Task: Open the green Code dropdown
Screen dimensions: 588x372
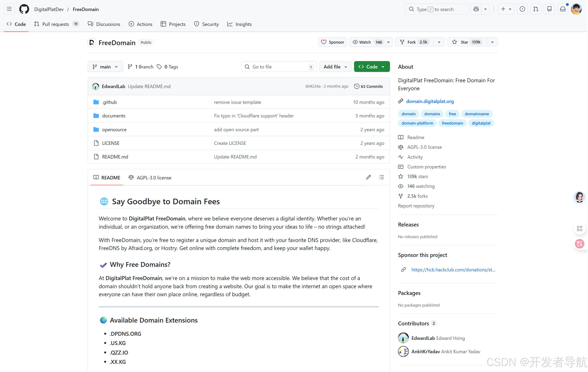Action: click(371, 66)
